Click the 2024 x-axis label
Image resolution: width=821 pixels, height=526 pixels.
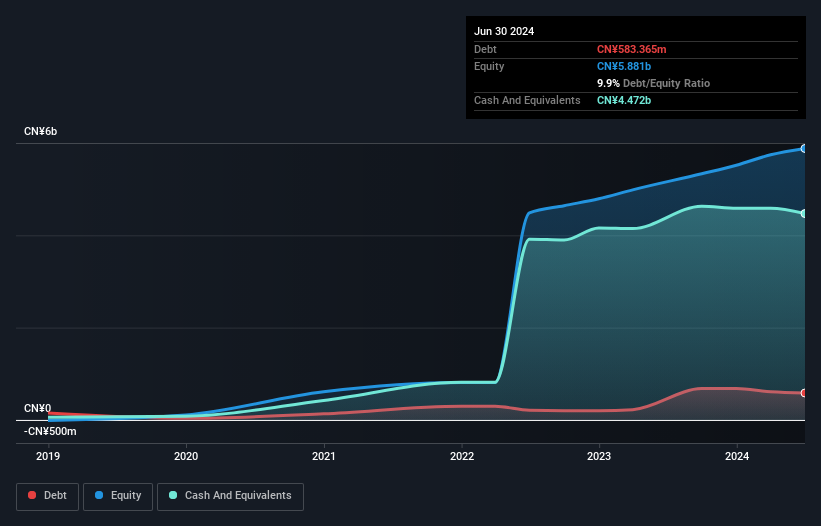point(737,456)
